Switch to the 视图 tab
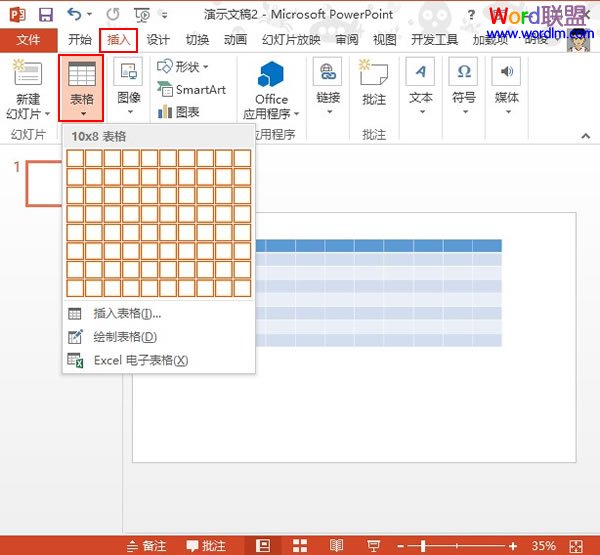Image resolution: width=600 pixels, height=555 pixels. pos(385,40)
